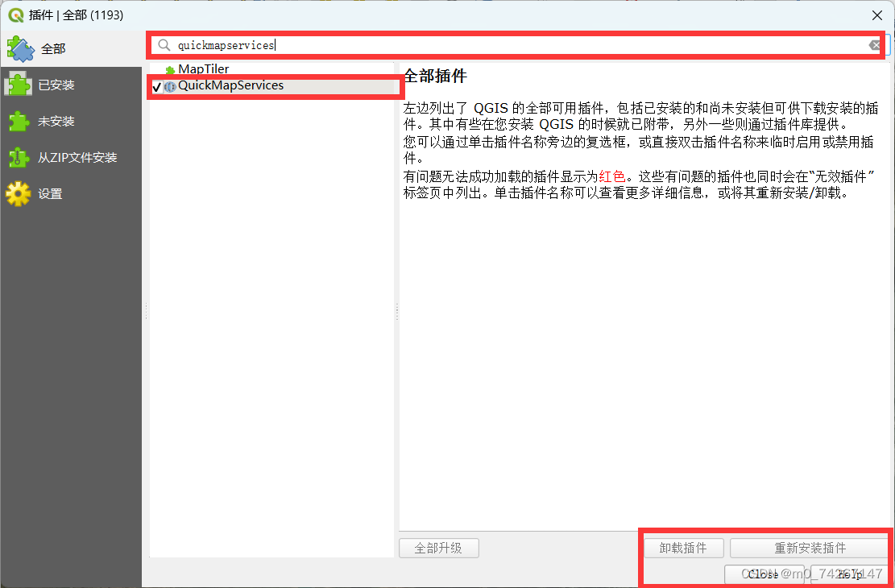
Task: Click the search field containing quickmapservices
Action: pos(516,45)
